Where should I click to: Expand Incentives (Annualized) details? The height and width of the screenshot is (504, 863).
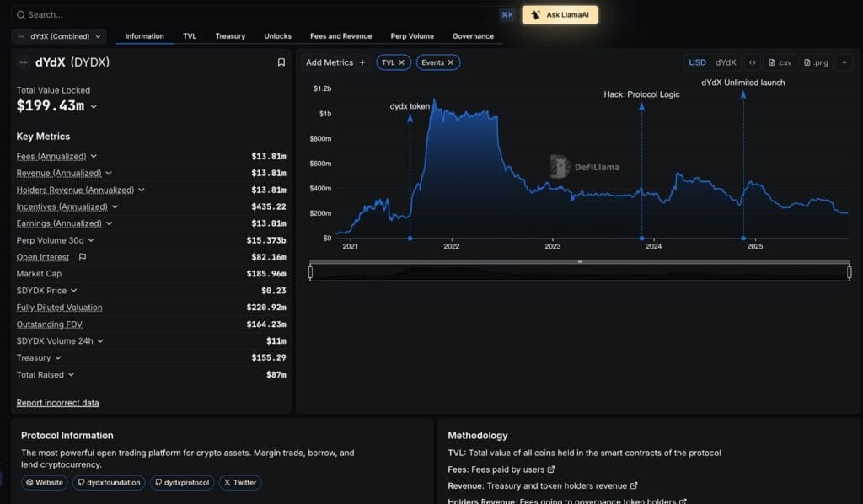click(115, 206)
